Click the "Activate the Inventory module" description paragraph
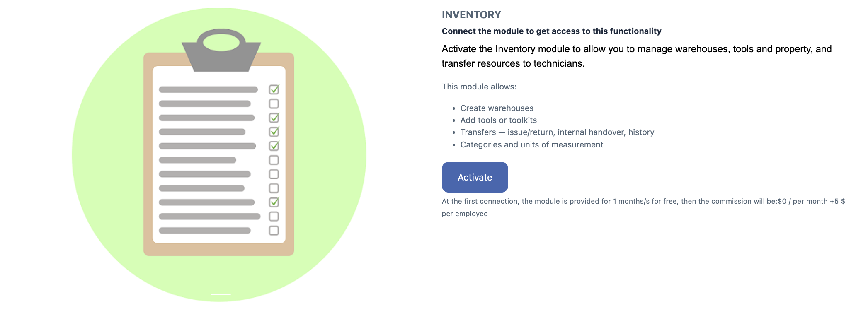This screenshot has width=868, height=313. click(x=636, y=56)
